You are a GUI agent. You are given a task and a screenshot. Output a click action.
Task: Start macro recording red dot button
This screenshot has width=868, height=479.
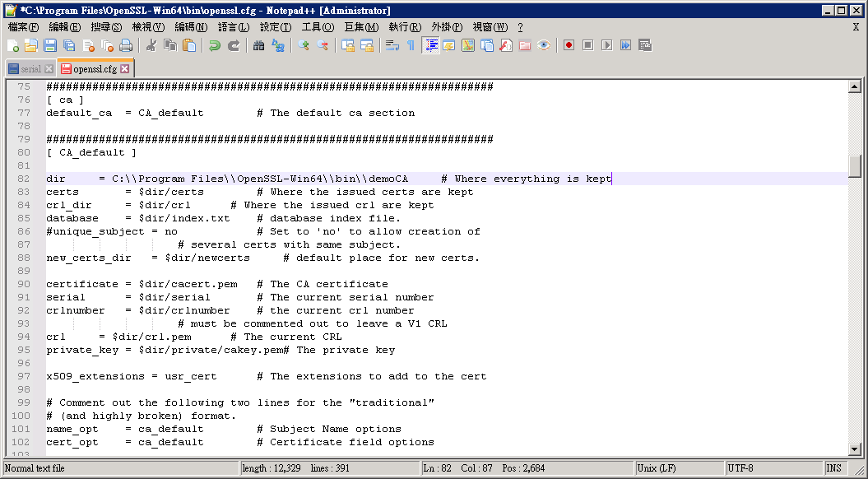point(569,46)
